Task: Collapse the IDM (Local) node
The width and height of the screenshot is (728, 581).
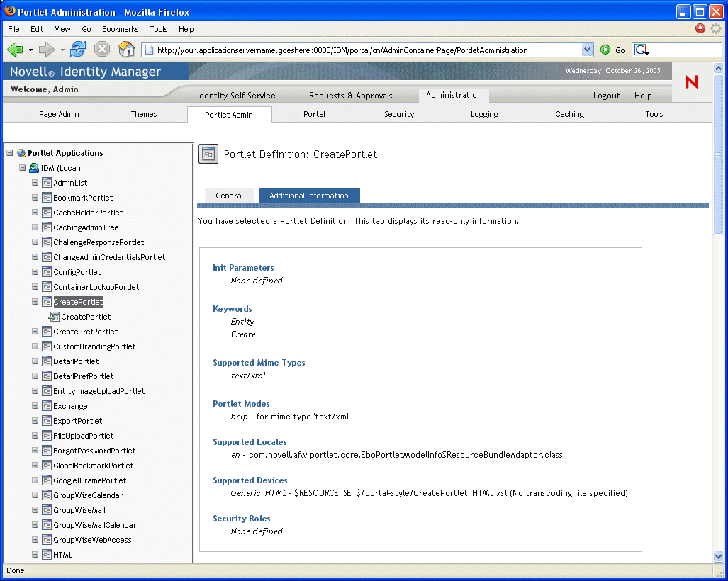Action: (x=22, y=167)
